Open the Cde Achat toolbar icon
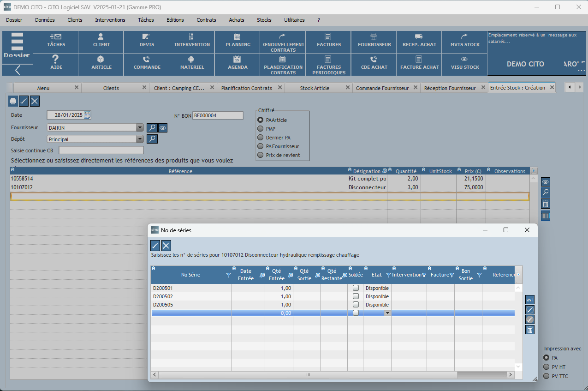This screenshot has width=588, height=391. (x=374, y=65)
